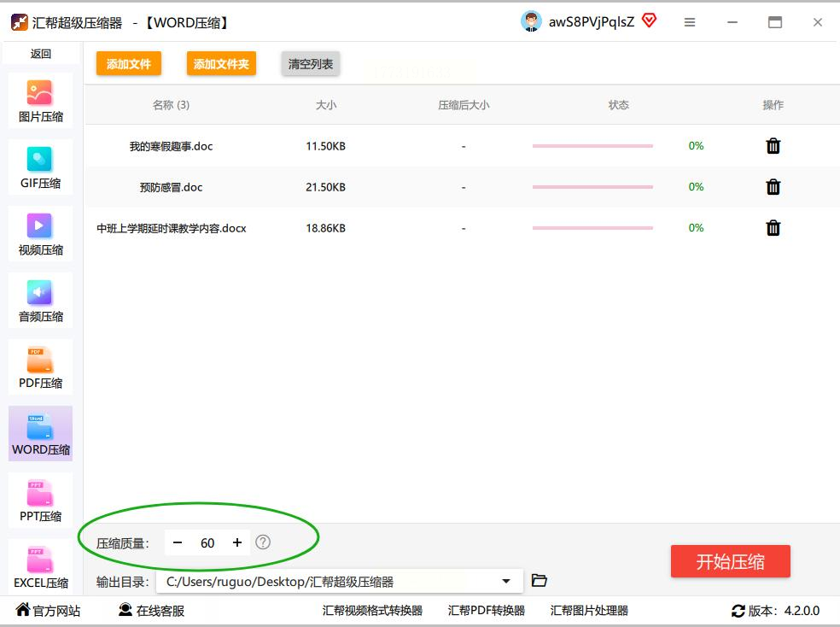The image size is (840, 627).
Task: Increase compression quality with plus button
Action: (237, 543)
